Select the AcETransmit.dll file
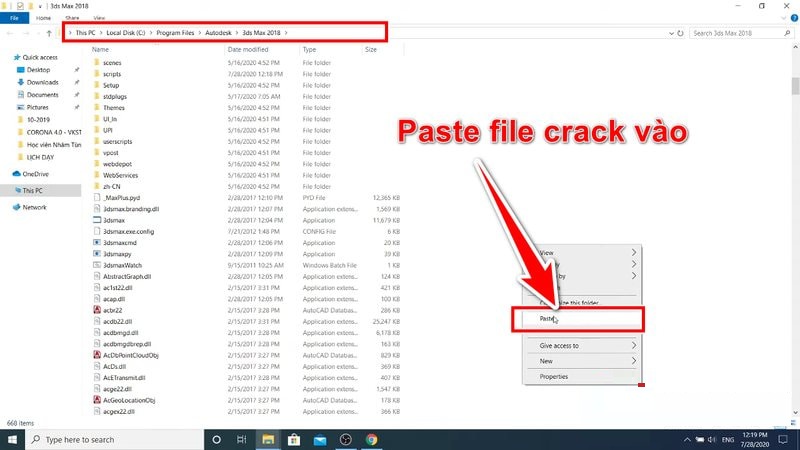The image size is (800, 450). (x=124, y=378)
